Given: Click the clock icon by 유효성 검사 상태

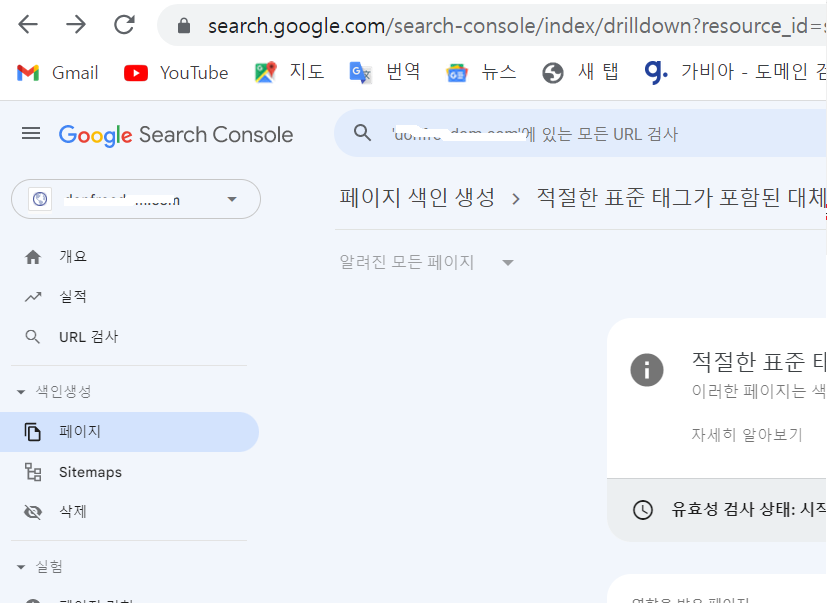Looking at the screenshot, I should coord(642,510).
